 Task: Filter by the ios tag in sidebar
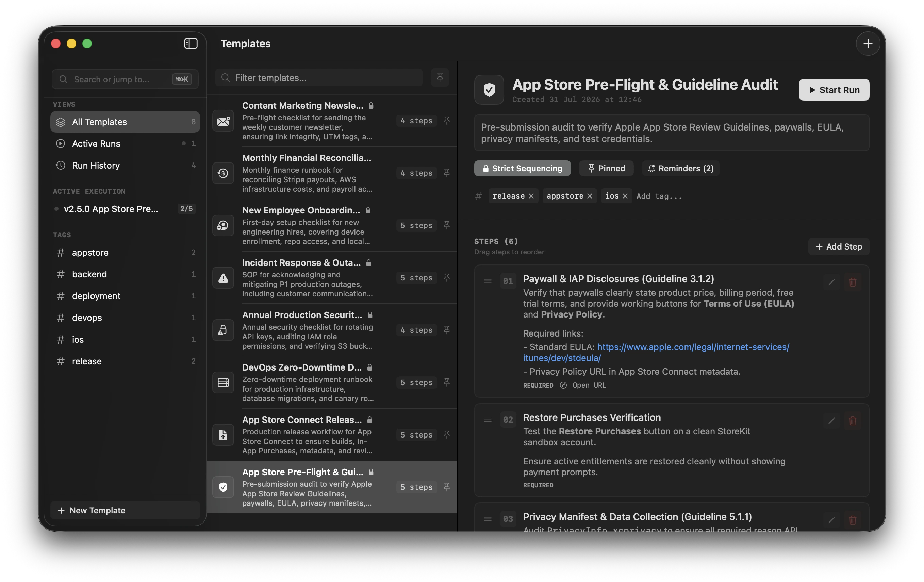pyautogui.click(x=125, y=340)
